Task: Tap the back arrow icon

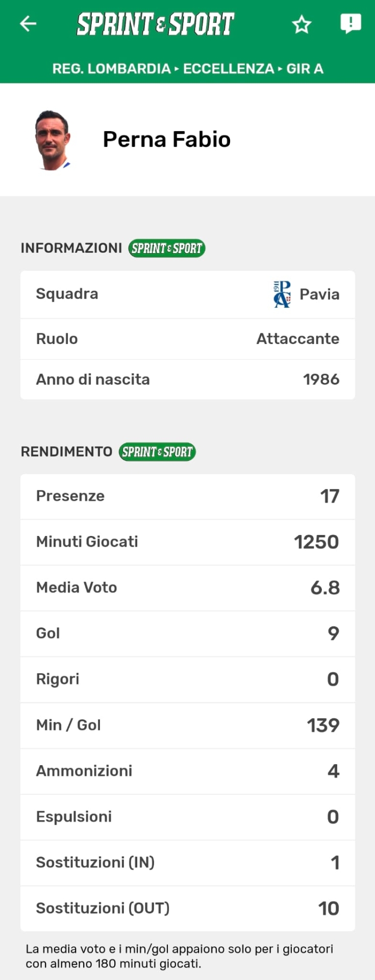Action: tap(28, 23)
